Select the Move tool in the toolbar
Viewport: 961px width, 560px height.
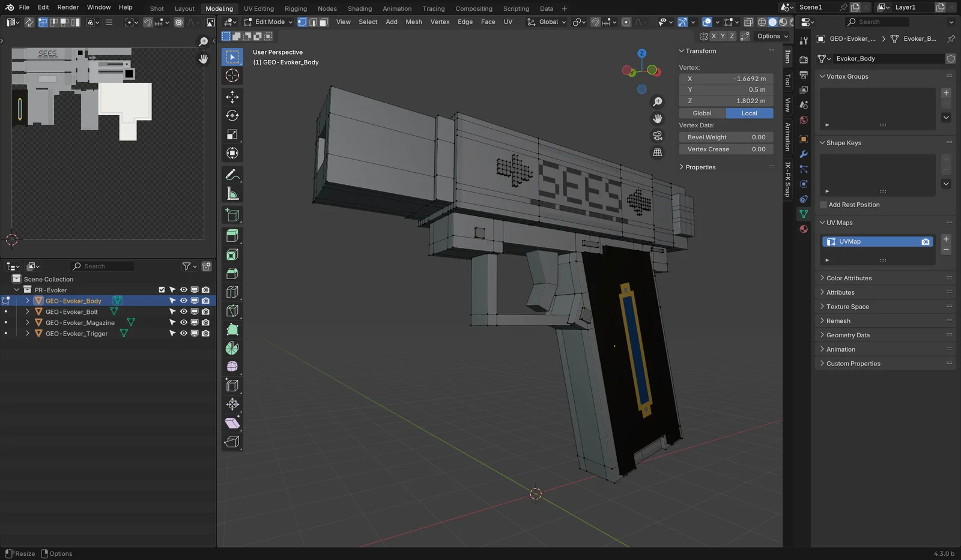(232, 97)
